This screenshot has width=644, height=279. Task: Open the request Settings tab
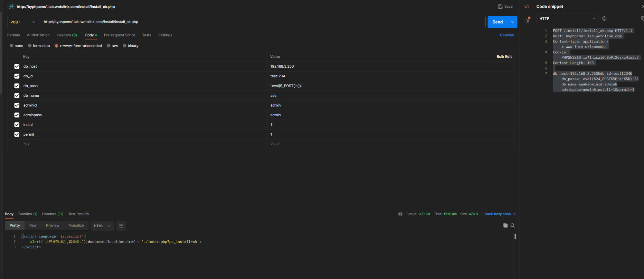point(165,35)
